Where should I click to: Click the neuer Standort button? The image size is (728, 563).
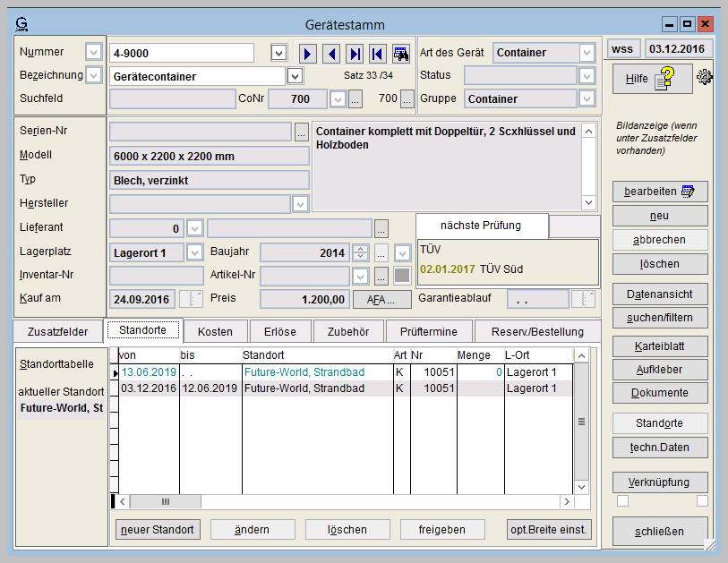tap(158, 530)
